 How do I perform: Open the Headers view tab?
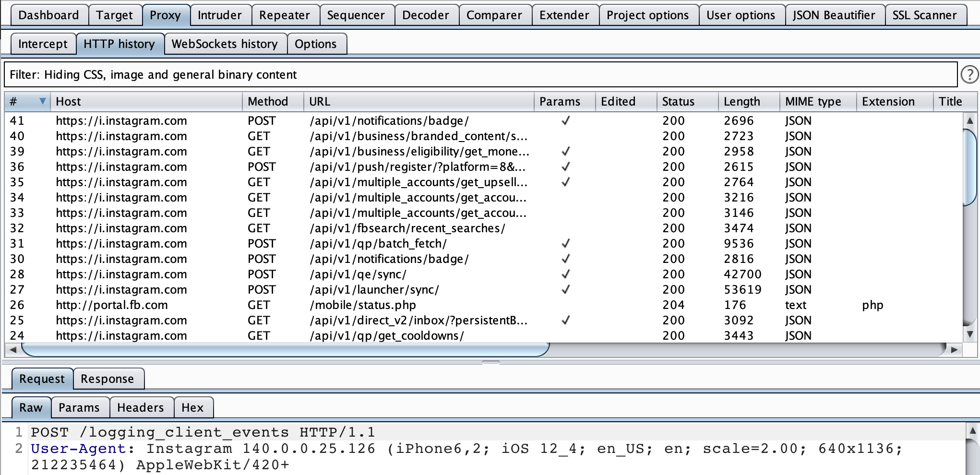click(x=141, y=407)
